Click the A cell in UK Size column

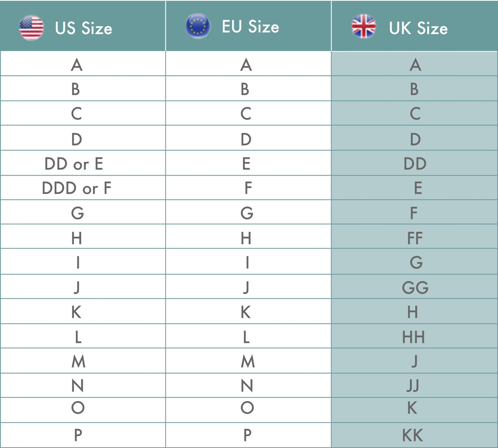point(415,65)
